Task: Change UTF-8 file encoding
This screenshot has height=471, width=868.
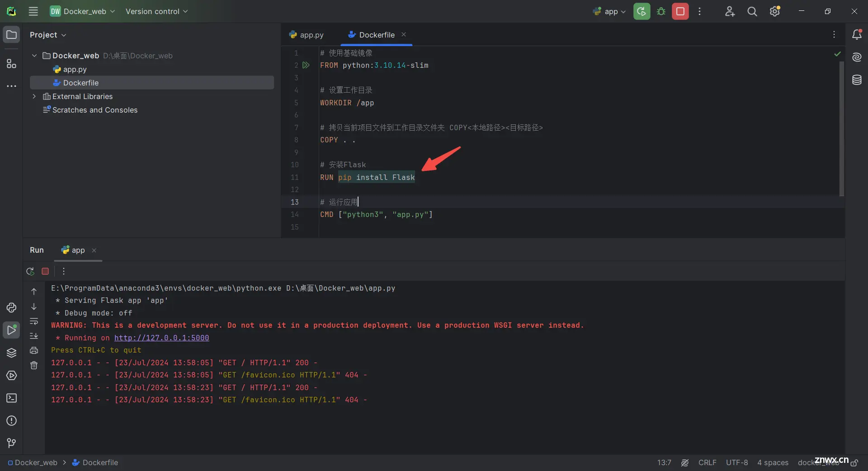Action: [737, 462]
